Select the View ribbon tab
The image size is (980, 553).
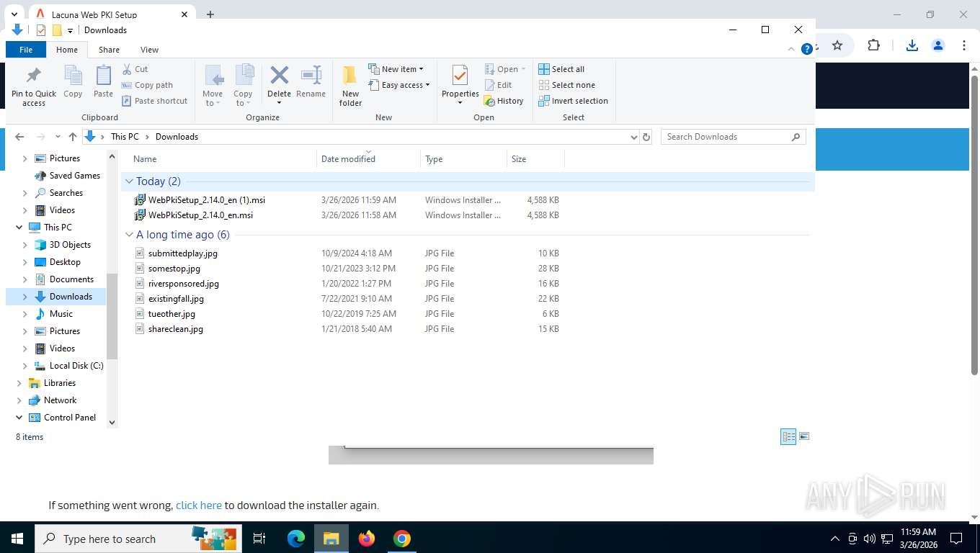(149, 50)
